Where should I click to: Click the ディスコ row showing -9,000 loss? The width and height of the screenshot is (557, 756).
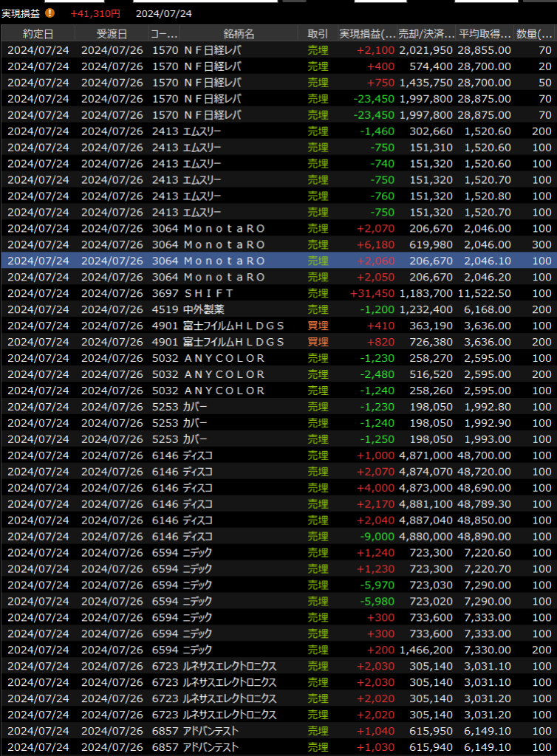[278, 537]
